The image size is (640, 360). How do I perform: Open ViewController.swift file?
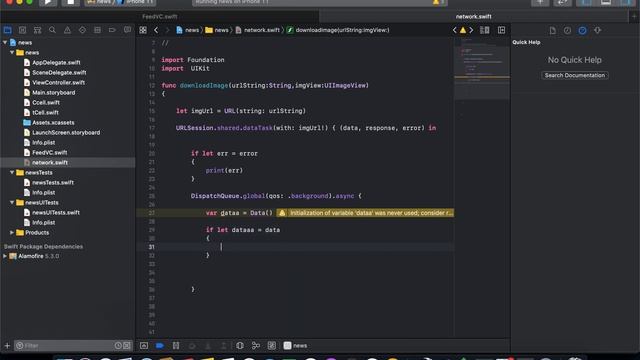point(58,82)
